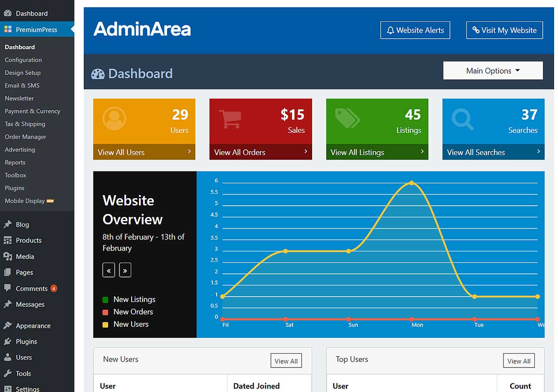This screenshot has height=392, width=558.
Task: Select Order Manager in sidebar
Action: click(x=25, y=137)
